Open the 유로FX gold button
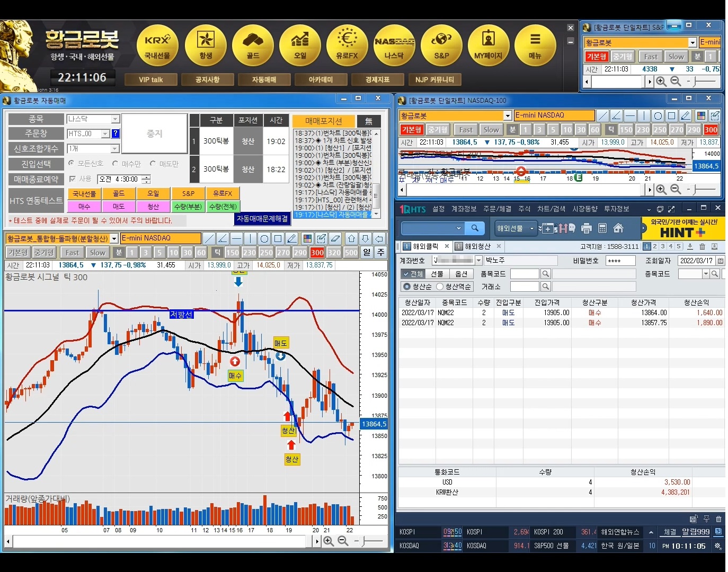The image size is (728, 572). point(347,46)
